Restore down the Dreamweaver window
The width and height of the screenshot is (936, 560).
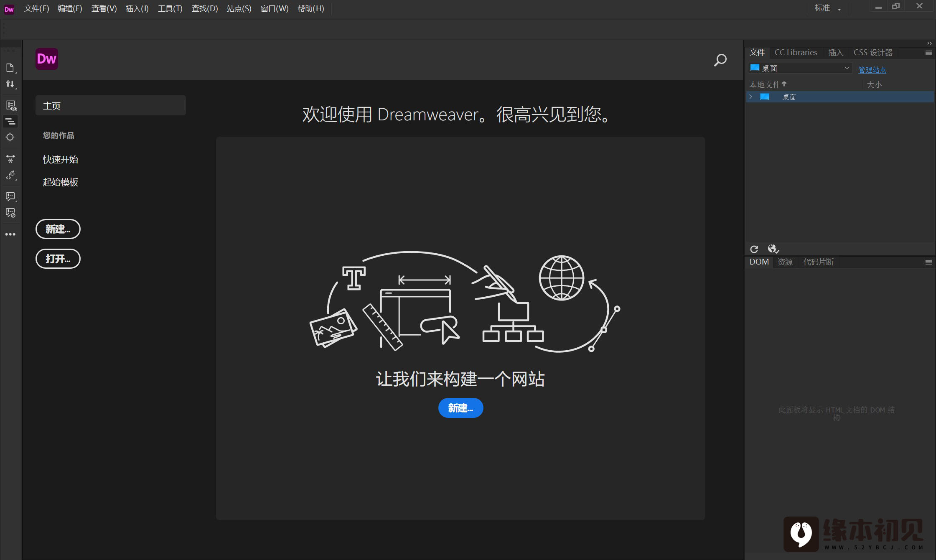pyautogui.click(x=895, y=6)
